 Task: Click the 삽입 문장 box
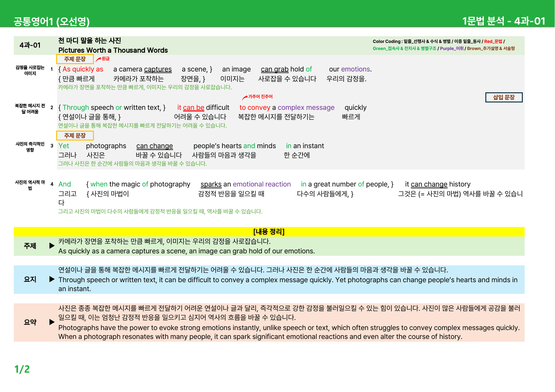[x=504, y=97]
